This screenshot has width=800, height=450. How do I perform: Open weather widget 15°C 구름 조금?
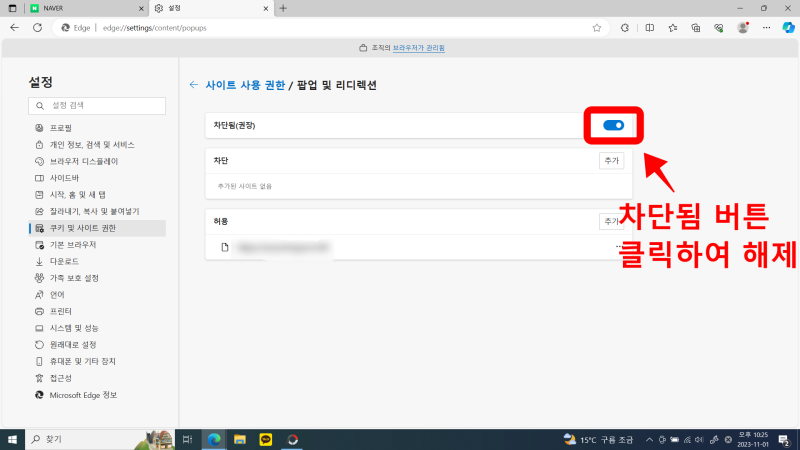pyautogui.click(x=598, y=440)
